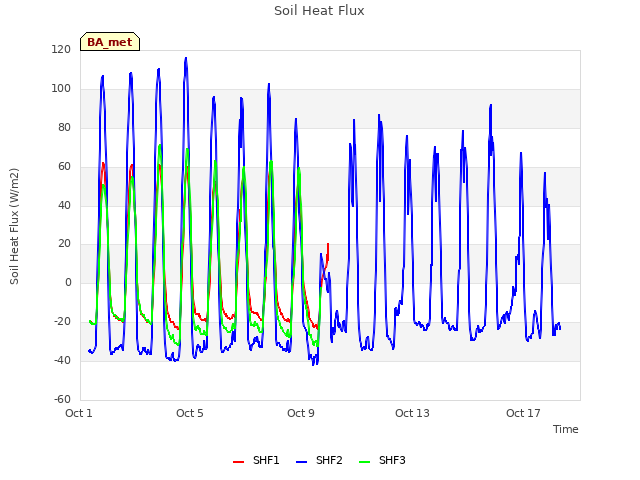Click the red SHF1 line end near 20
This screenshot has width=640, height=480.
(328, 244)
